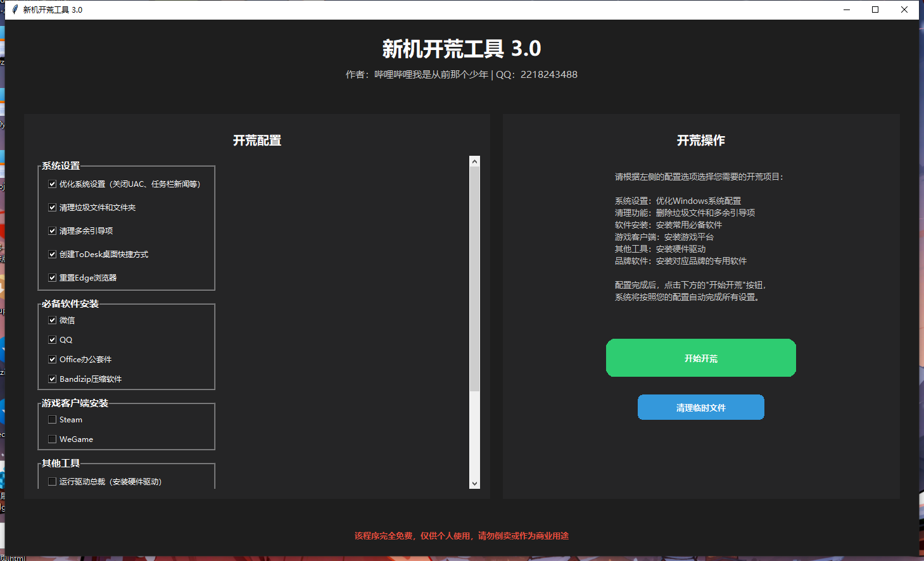Uncheck 重置Edge浏览器 option
This screenshot has height=561, width=924.
52,277
